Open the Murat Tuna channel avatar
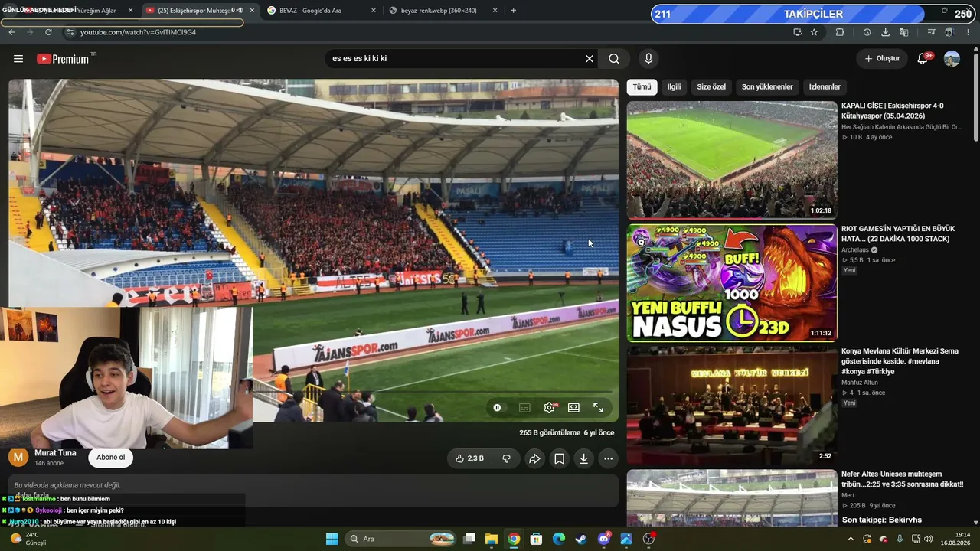Image resolution: width=980 pixels, height=551 pixels. tap(18, 458)
